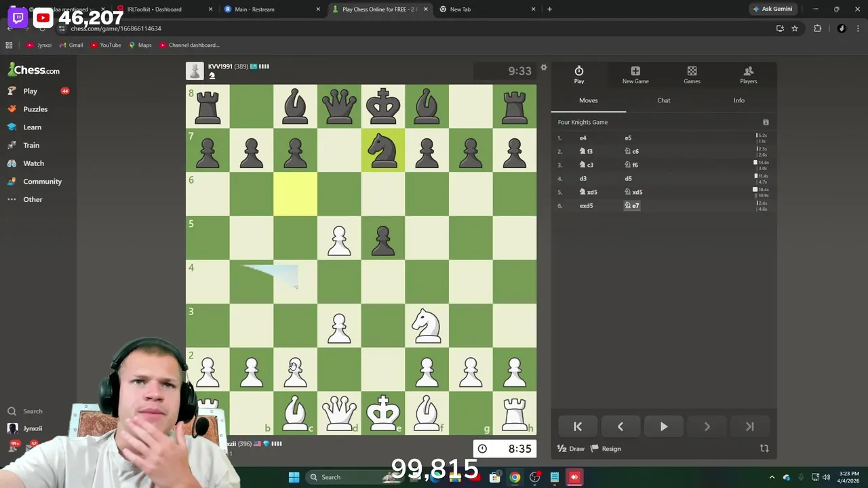Click the opening book icon beside Four Knights Game

pos(766,122)
